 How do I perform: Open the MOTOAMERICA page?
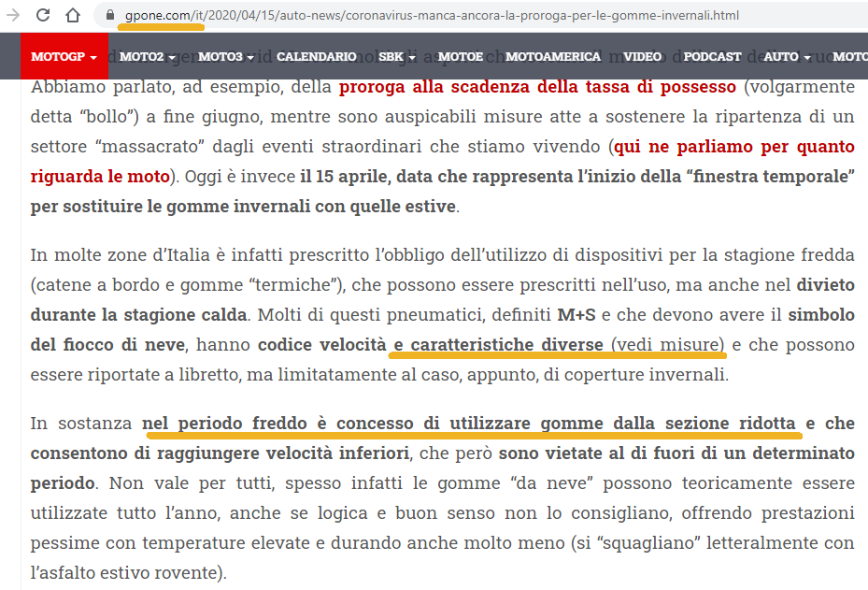(551, 56)
